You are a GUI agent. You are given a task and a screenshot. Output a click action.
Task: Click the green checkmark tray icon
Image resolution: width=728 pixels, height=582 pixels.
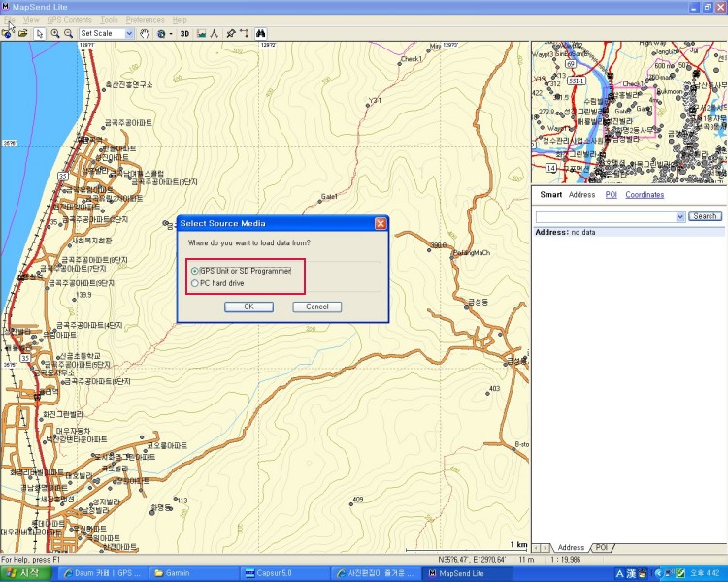pyautogui.click(x=681, y=573)
